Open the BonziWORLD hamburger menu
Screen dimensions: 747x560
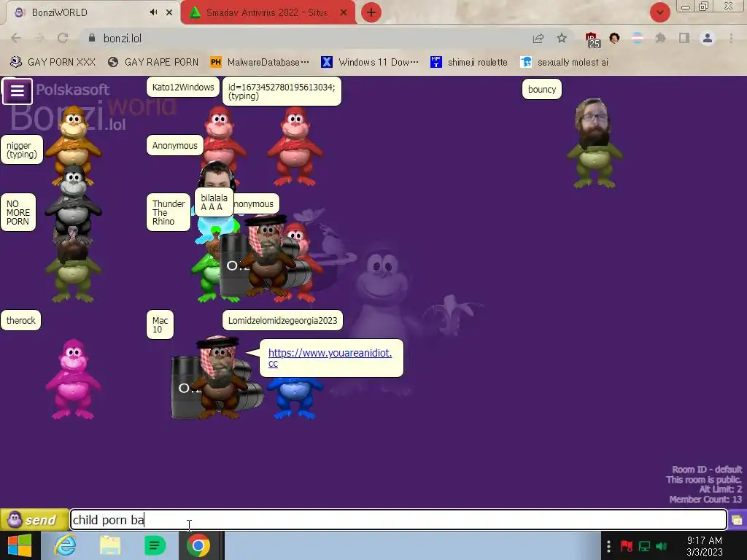tap(18, 91)
